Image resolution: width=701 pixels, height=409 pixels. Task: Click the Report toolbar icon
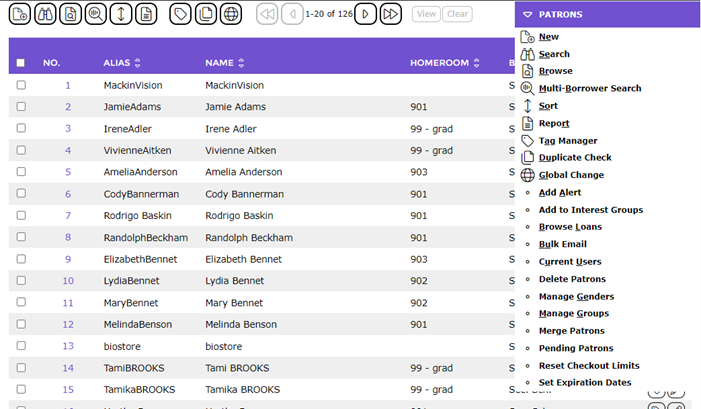point(146,14)
